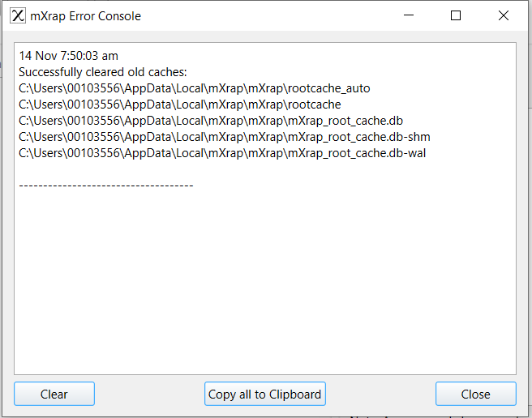Click the date '14 Nov' in the log
The height and width of the screenshot is (418, 532).
(x=35, y=56)
